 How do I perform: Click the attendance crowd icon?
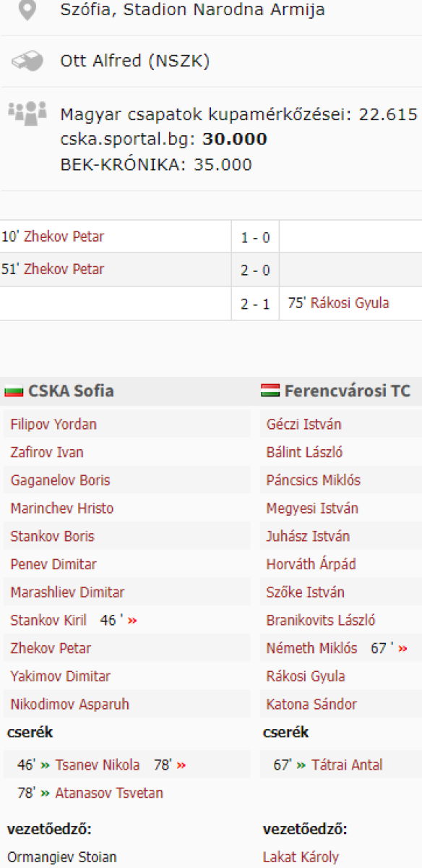point(27,112)
